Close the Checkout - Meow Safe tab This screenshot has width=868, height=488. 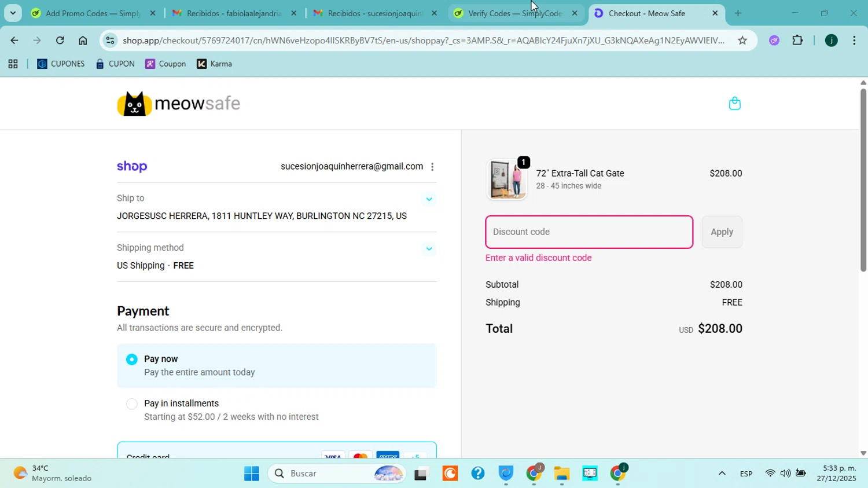pos(715,13)
